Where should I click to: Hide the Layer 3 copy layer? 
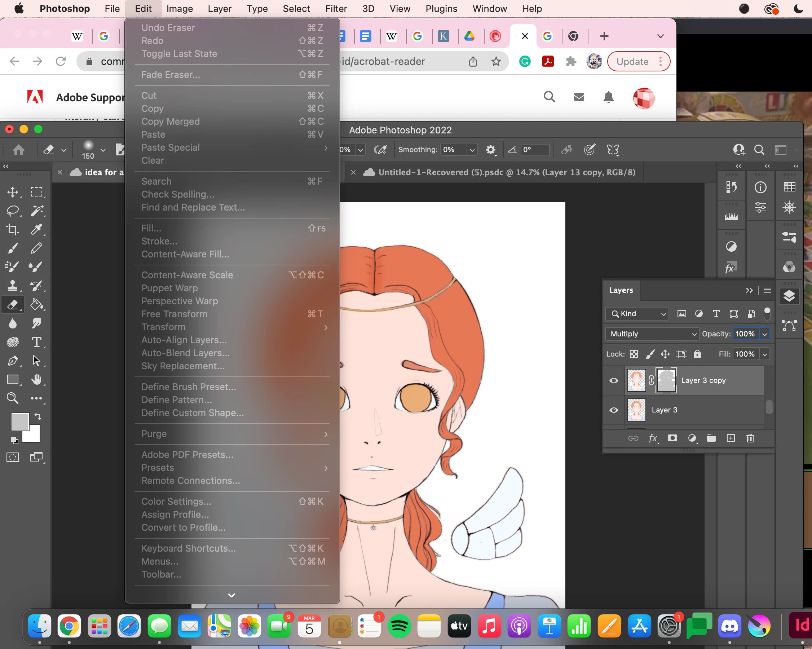pos(614,380)
